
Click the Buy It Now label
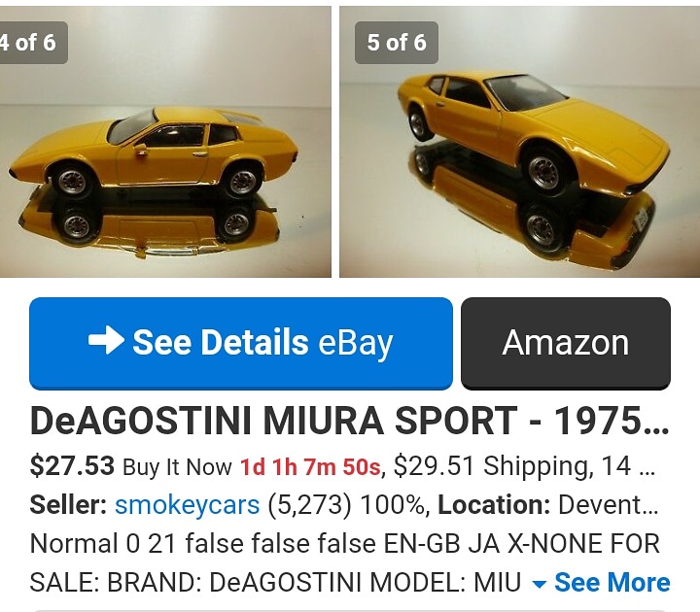coord(177,467)
